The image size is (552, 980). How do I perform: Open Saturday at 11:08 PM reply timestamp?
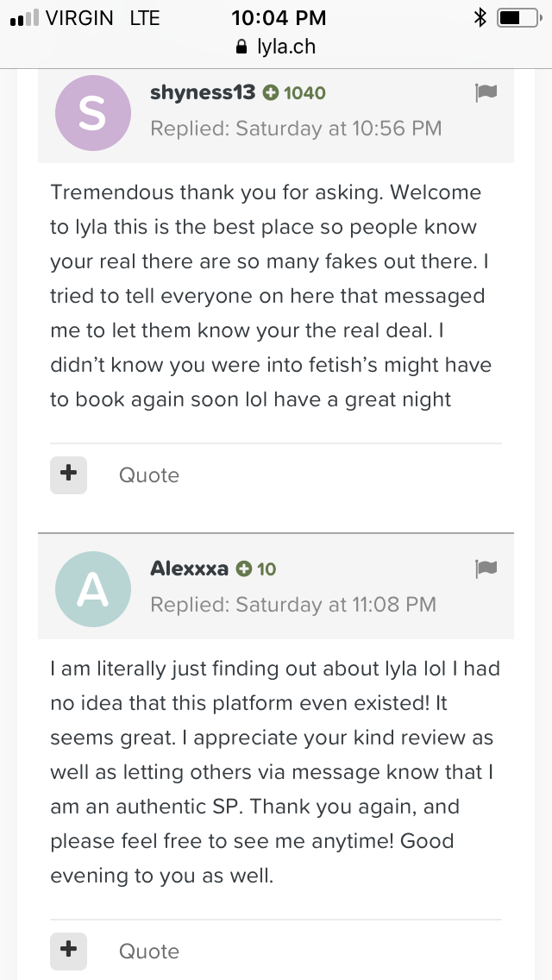[x=293, y=605]
